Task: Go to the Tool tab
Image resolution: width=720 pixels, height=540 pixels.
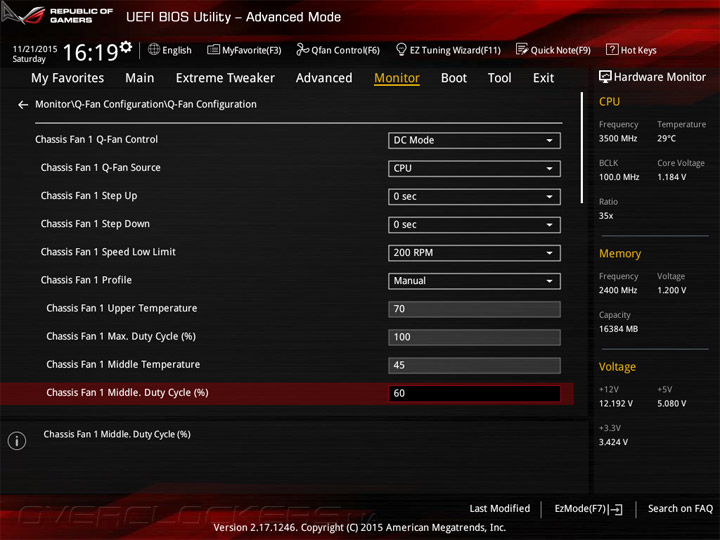Action: tap(500, 78)
